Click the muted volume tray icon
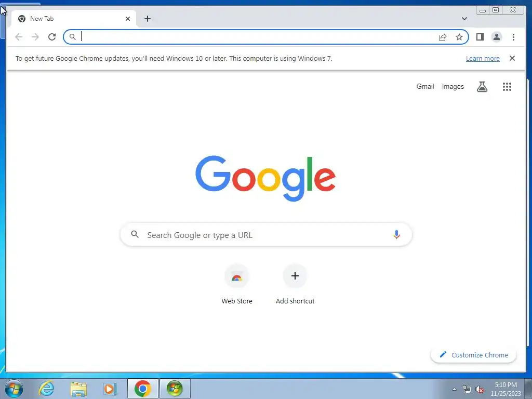 (480, 390)
